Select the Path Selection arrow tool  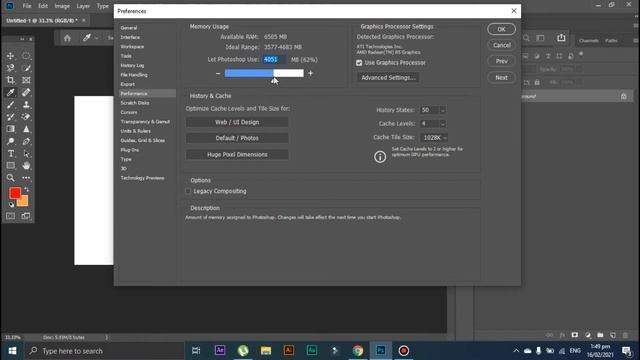tap(26, 153)
